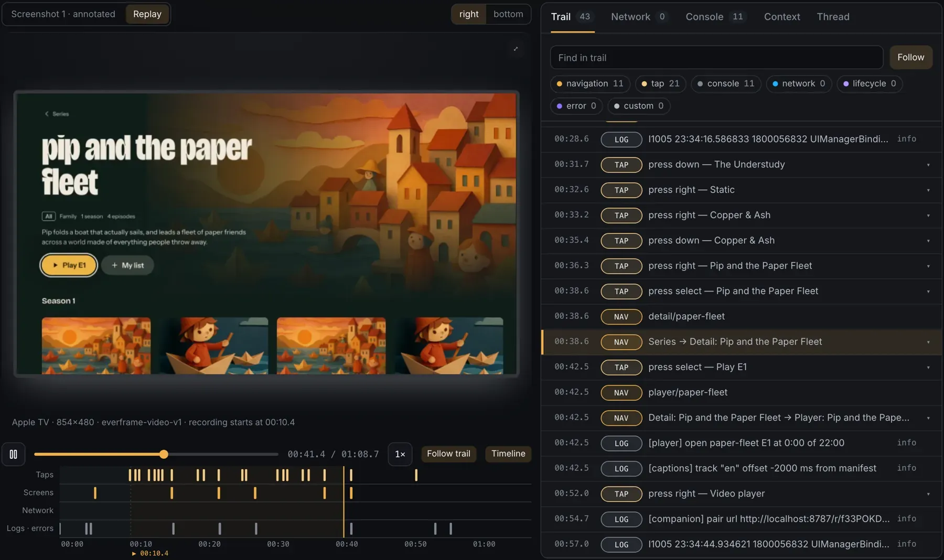This screenshot has height=560, width=944.
Task: Expand 'press select — Play E1' row
Action: click(928, 367)
